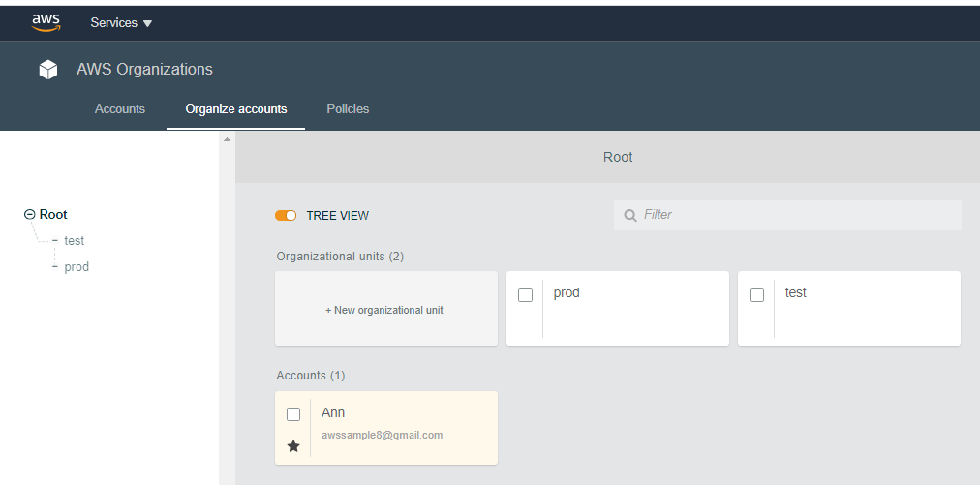Viewport: 980px width, 485px height.
Task: Select the Organize accounts tab
Action: pyautogui.click(x=236, y=109)
